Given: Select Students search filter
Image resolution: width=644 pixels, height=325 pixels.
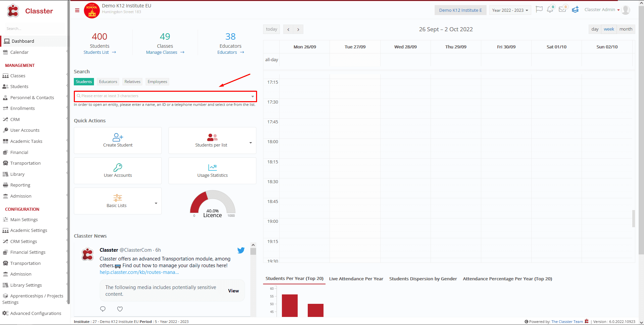Looking at the screenshot, I should coord(84,82).
